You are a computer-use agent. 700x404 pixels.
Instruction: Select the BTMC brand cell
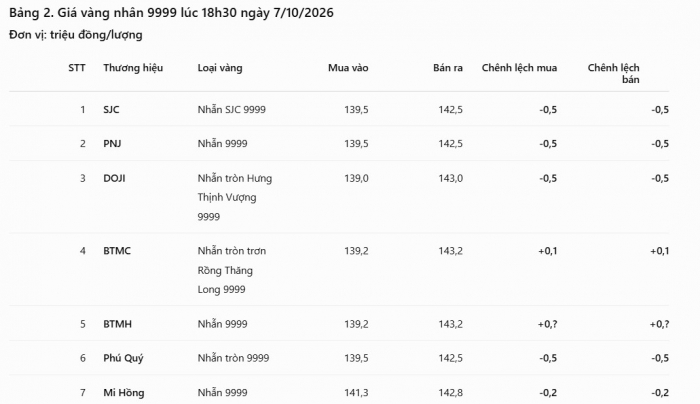pos(117,251)
